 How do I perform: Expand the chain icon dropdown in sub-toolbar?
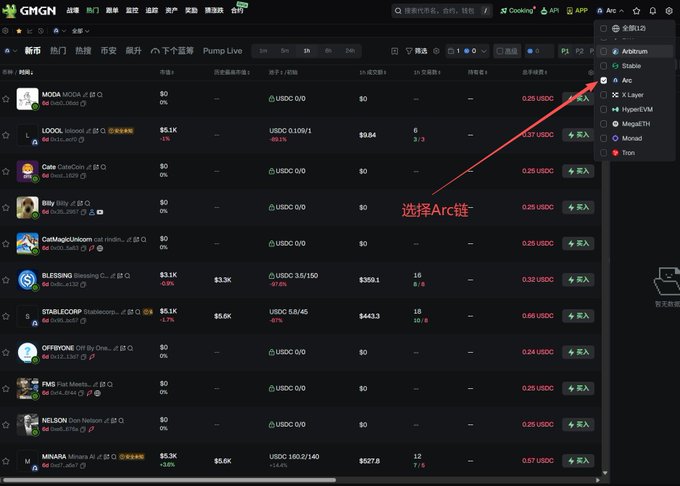[x=59, y=31]
